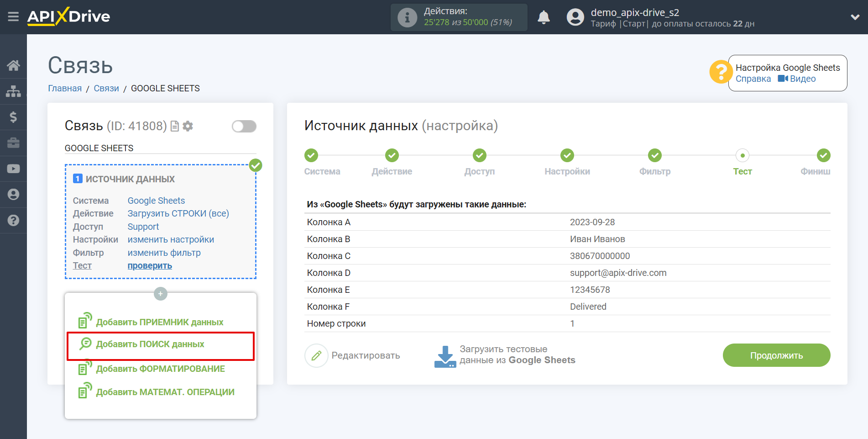Open connection settings gear icon
This screenshot has width=868, height=439.
[x=188, y=126]
